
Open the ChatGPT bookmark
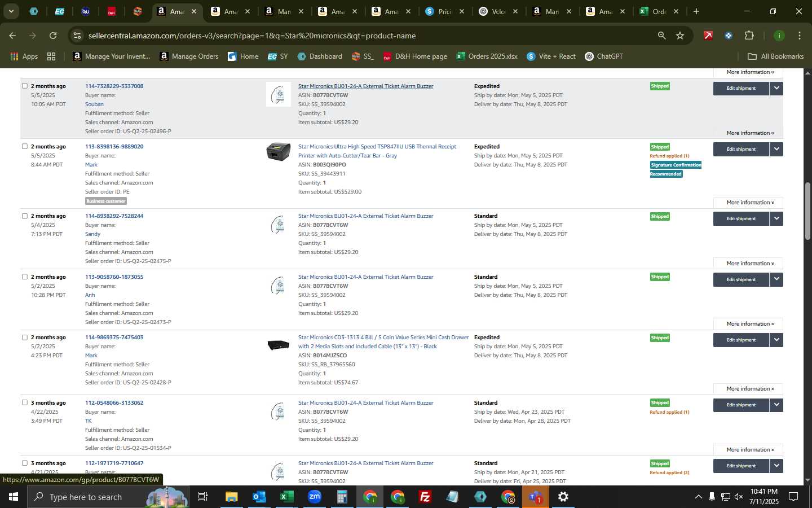604,56
